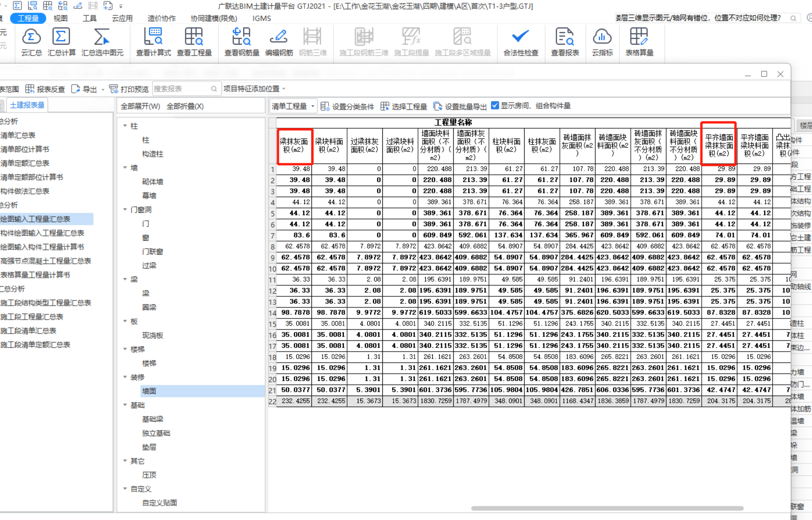Collapse the 门窗洞 tree group
This screenshot has width=812, height=520.
125,209
